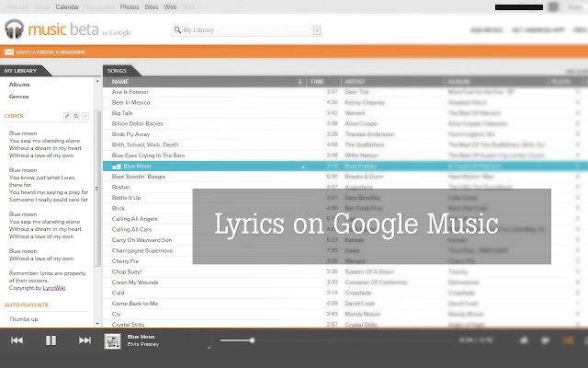The width and height of the screenshot is (588, 368).
Task: Follow the LyricWiki link
Action: [x=54, y=288]
